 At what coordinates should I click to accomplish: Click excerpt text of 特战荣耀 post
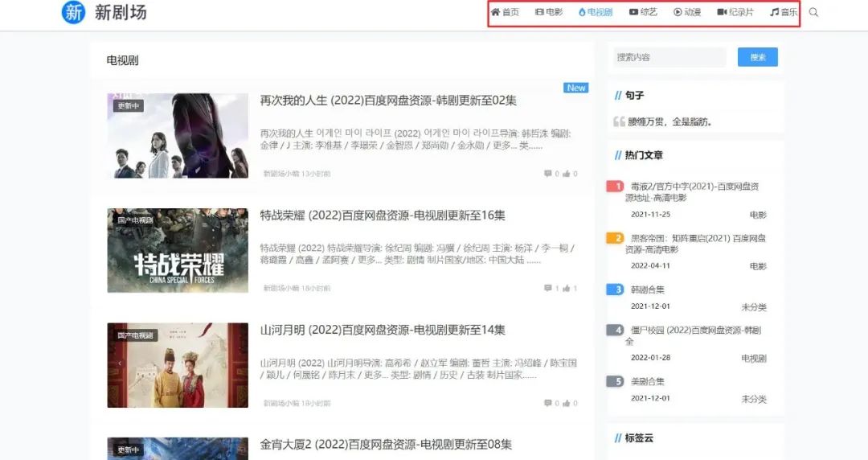tap(419, 254)
